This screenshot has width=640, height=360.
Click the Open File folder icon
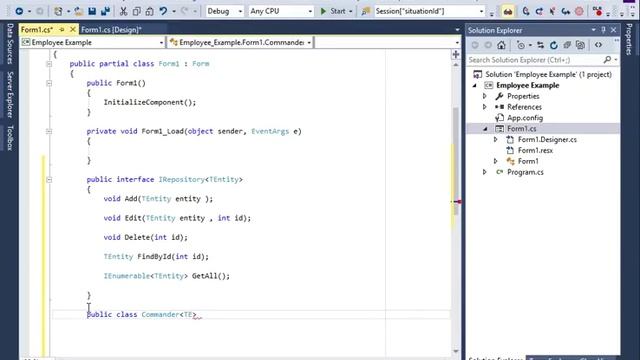78,11
